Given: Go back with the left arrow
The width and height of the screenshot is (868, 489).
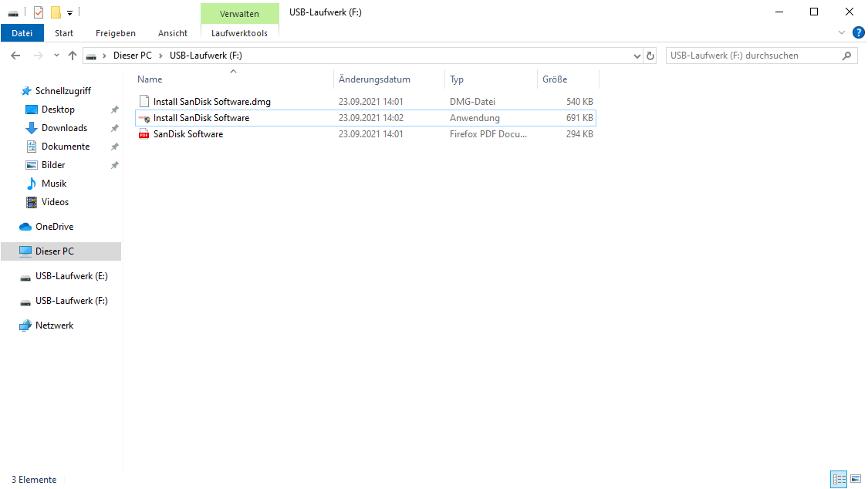Looking at the screenshot, I should point(15,56).
